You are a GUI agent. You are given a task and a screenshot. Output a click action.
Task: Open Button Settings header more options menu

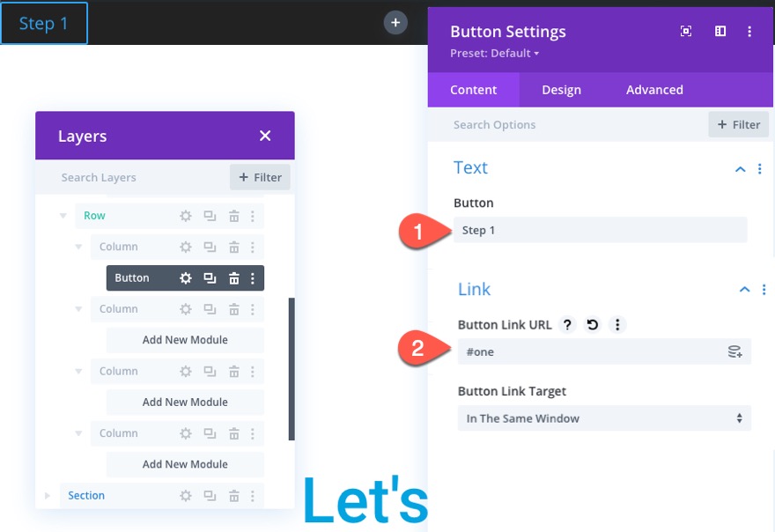[x=749, y=32]
